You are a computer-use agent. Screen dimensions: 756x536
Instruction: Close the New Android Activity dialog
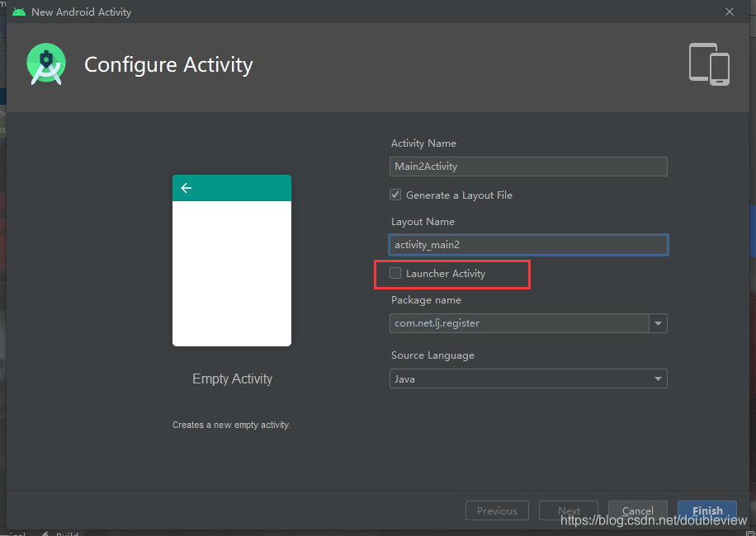tap(730, 12)
